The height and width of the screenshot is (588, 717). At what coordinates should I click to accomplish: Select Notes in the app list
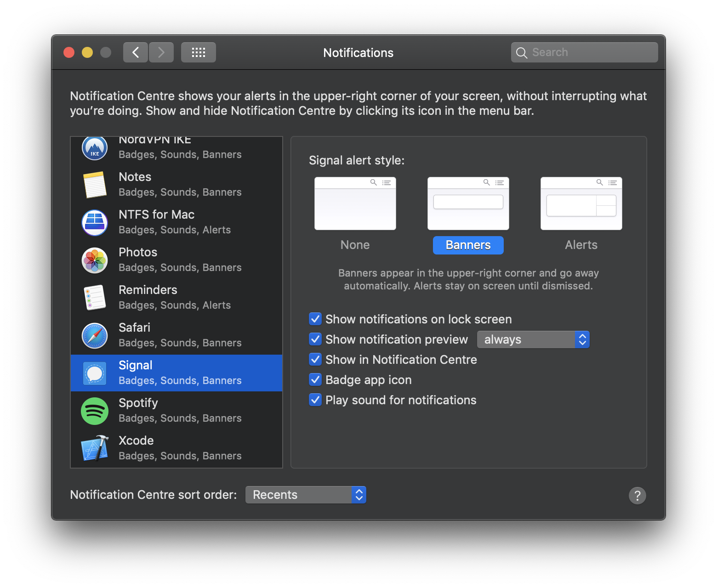(176, 185)
